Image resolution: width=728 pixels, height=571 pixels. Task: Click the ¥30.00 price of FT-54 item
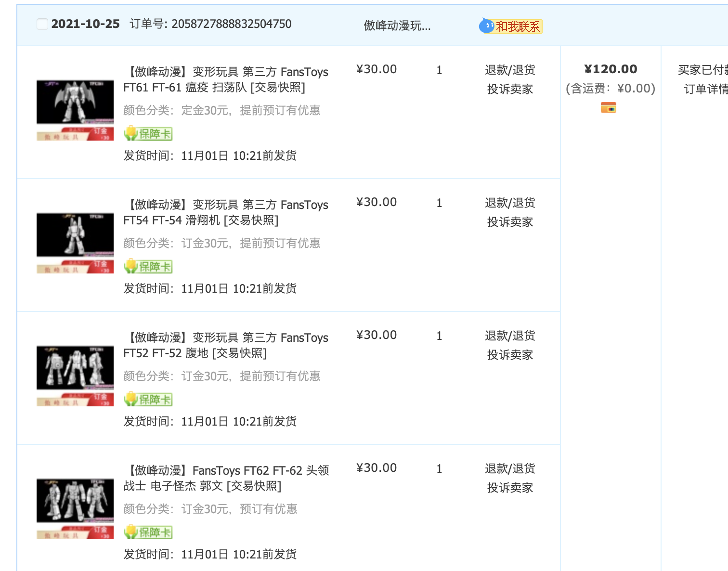(377, 202)
